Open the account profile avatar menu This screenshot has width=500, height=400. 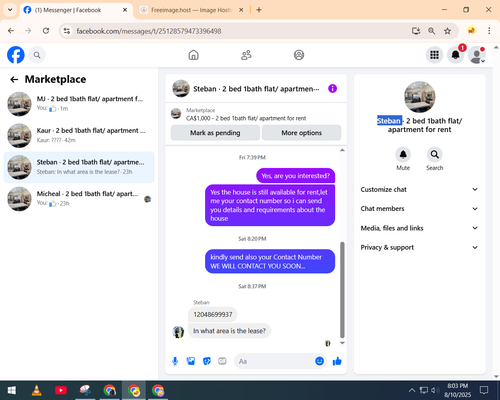[477, 55]
